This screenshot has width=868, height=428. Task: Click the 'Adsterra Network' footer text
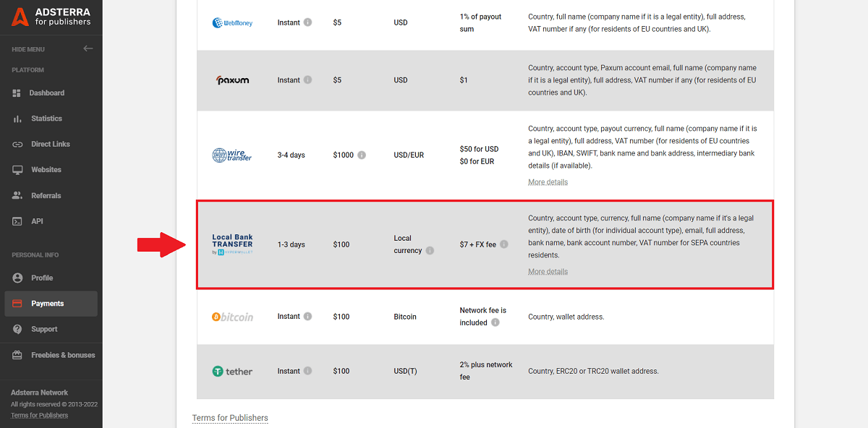click(39, 393)
